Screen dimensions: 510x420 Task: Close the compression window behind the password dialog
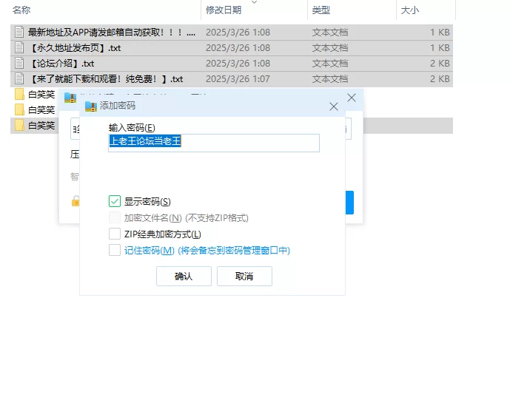(352, 98)
